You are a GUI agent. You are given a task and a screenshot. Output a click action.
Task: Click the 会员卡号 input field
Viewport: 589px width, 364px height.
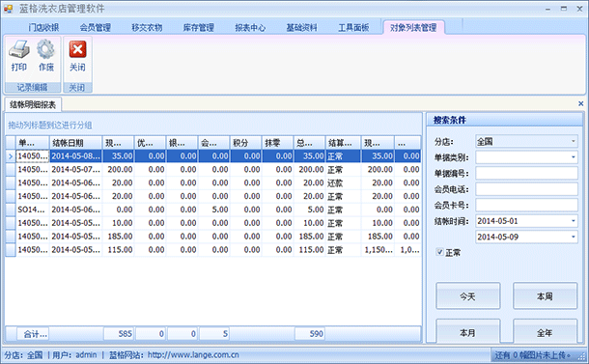526,205
